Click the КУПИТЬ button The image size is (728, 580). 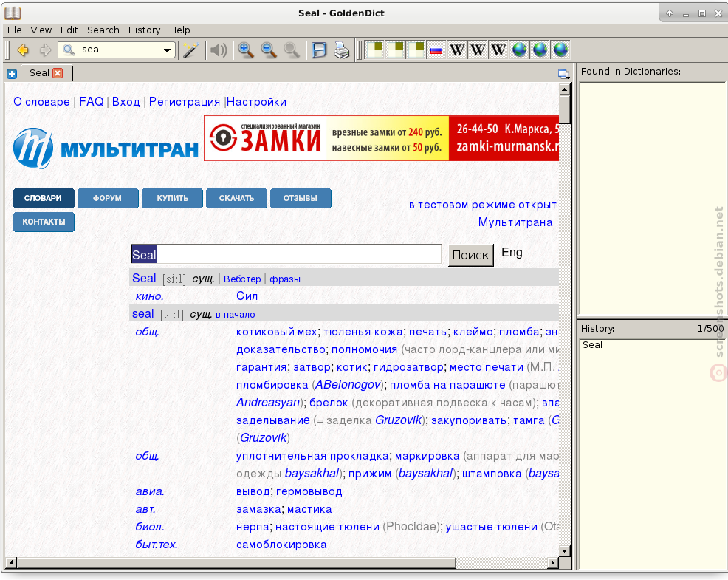pyautogui.click(x=172, y=199)
